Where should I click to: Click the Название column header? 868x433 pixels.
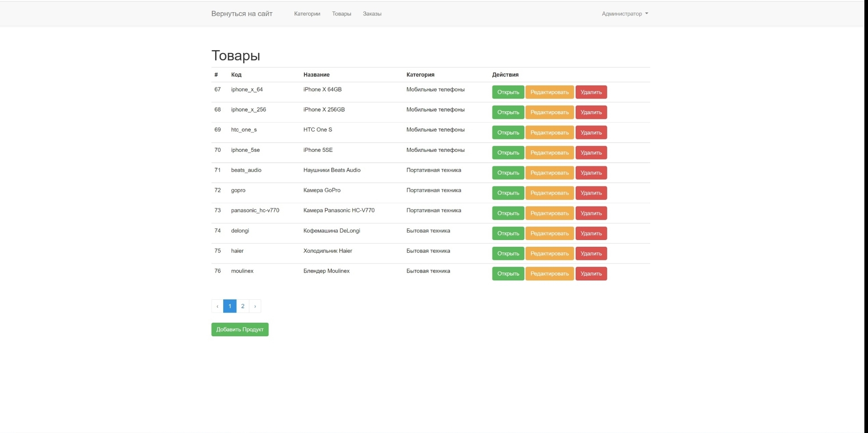[x=316, y=75]
